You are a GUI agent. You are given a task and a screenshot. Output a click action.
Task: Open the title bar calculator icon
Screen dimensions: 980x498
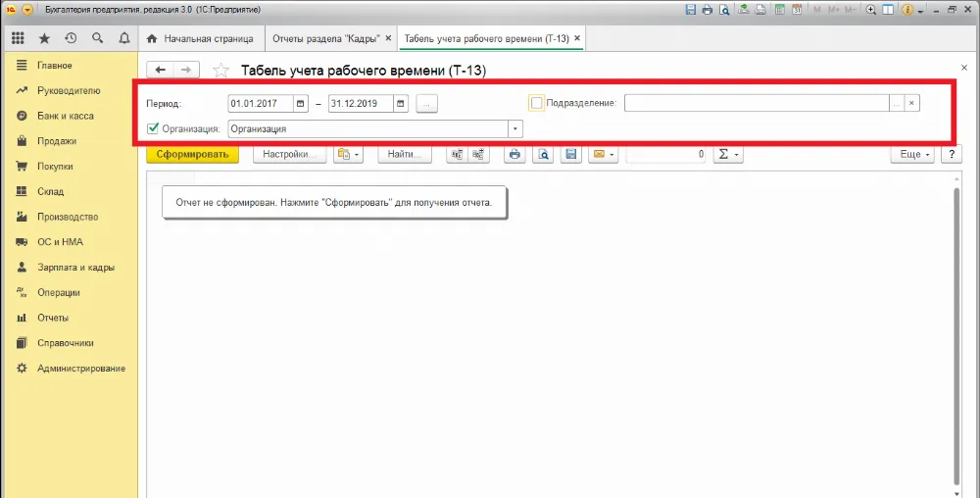(x=780, y=10)
